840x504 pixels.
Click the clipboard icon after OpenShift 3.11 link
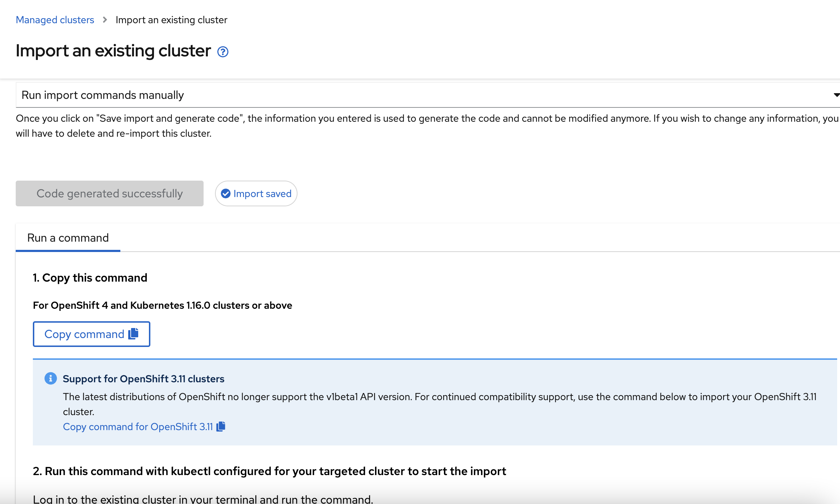221,426
